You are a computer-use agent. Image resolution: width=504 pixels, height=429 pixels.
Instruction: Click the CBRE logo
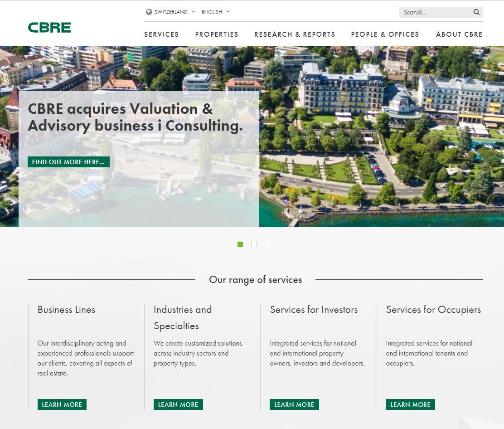[49, 28]
